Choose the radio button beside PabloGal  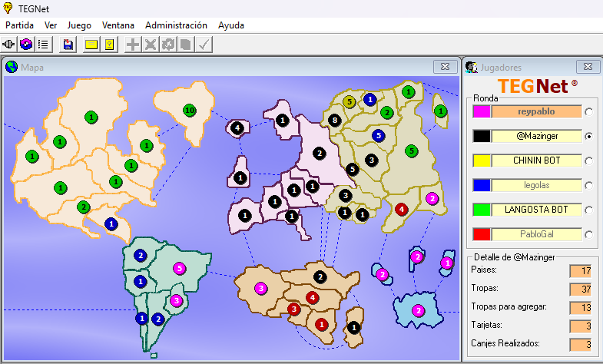coord(589,234)
